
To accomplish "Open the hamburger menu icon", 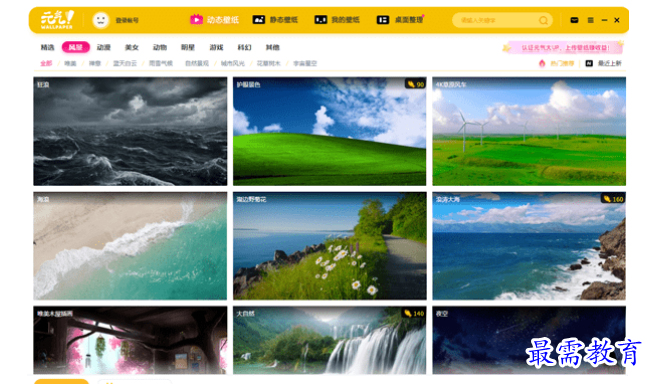I will [x=590, y=20].
